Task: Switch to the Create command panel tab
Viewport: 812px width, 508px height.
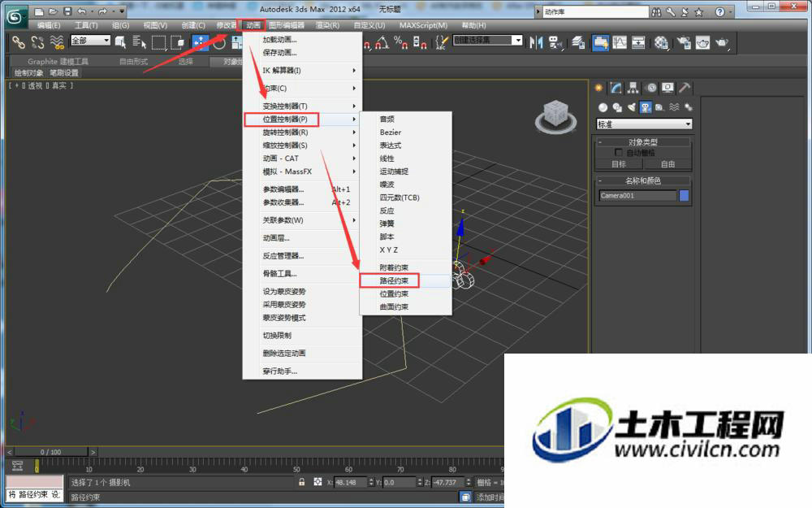Action: pos(598,88)
